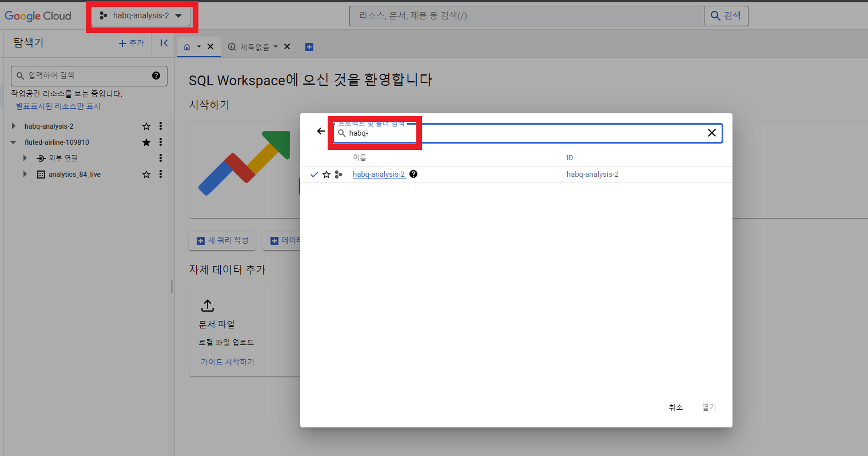868x456 pixels.
Task: Click the ID column header
Action: coord(570,158)
